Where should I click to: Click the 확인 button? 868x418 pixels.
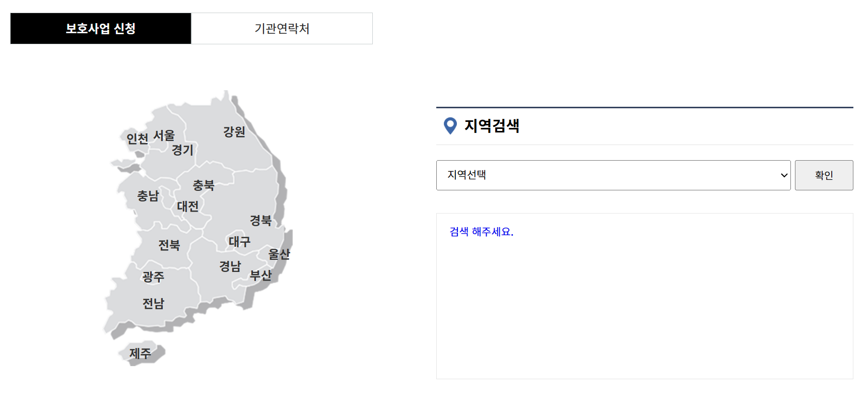click(824, 175)
